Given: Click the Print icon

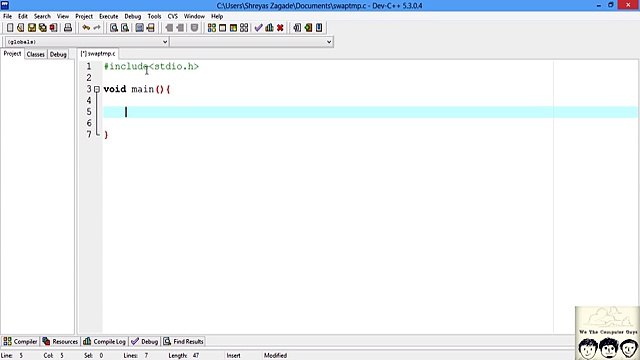Looking at the screenshot, I should 68,28.
